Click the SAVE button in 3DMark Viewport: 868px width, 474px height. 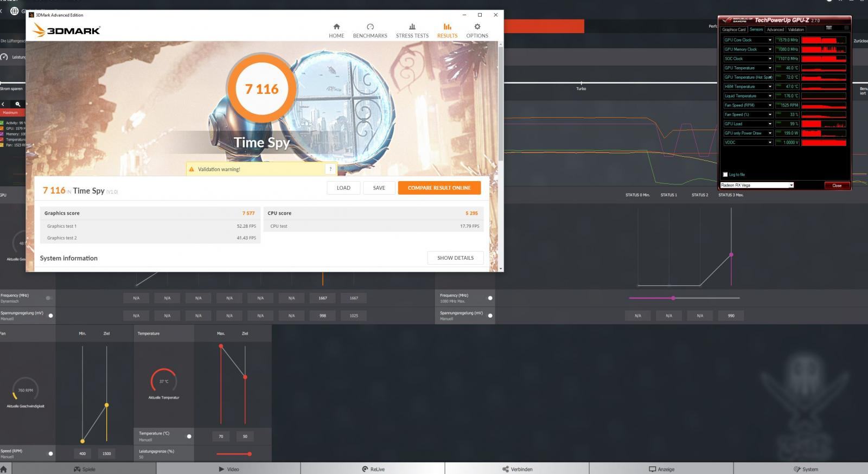(x=379, y=188)
